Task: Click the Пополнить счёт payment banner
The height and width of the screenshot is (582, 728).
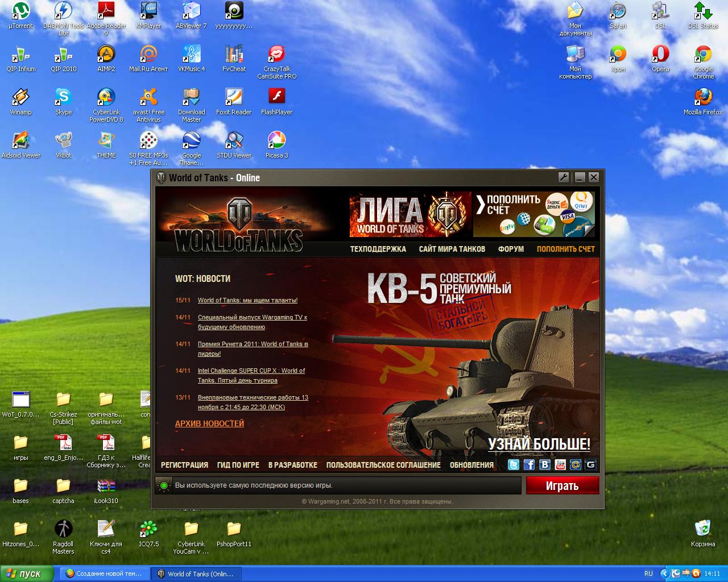Action: click(534, 214)
